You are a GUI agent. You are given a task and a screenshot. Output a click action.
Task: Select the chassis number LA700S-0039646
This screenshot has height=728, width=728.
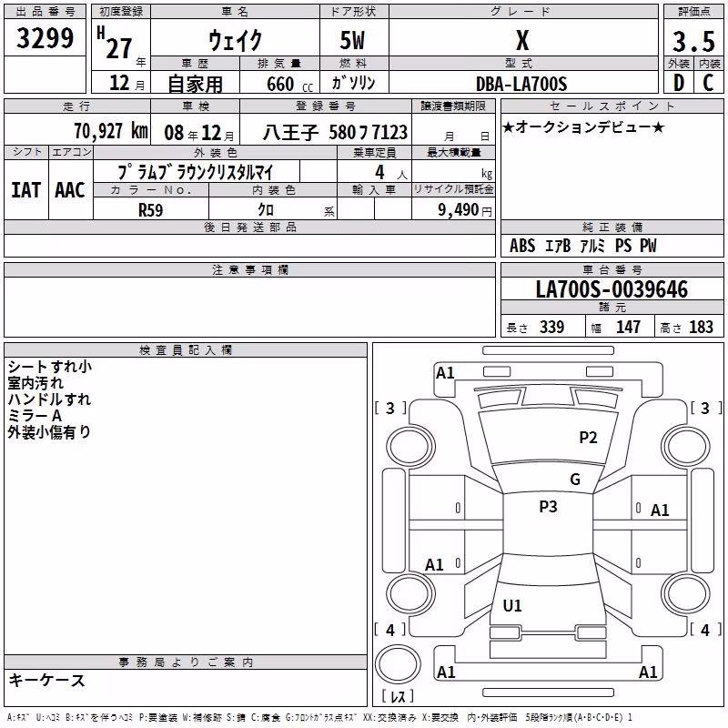pyautogui.click(x=612, y=289)
